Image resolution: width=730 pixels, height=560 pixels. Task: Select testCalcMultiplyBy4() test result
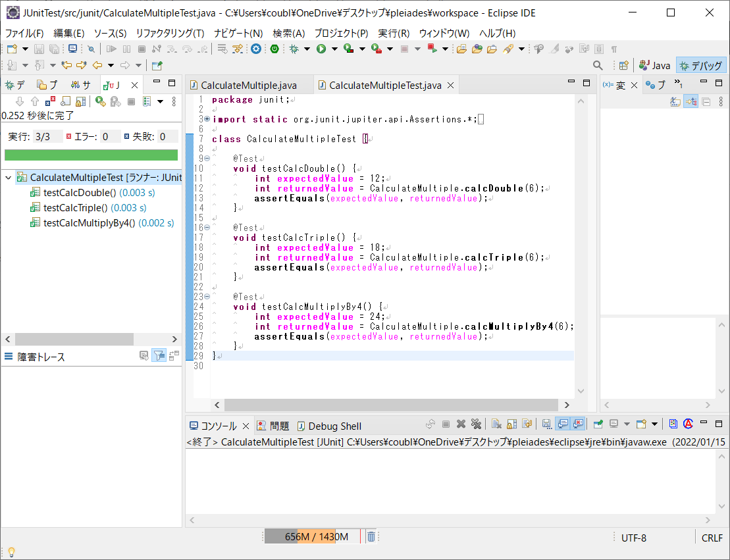tap(102, 223)
